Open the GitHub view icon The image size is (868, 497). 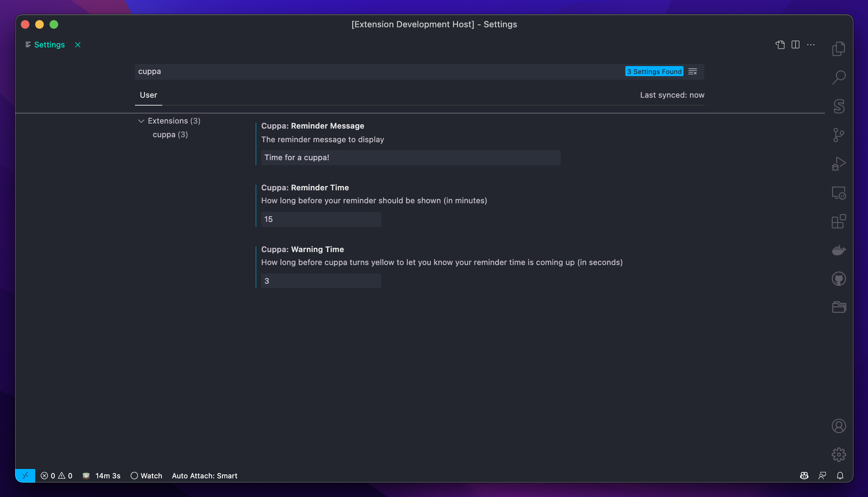click(839, 279)
